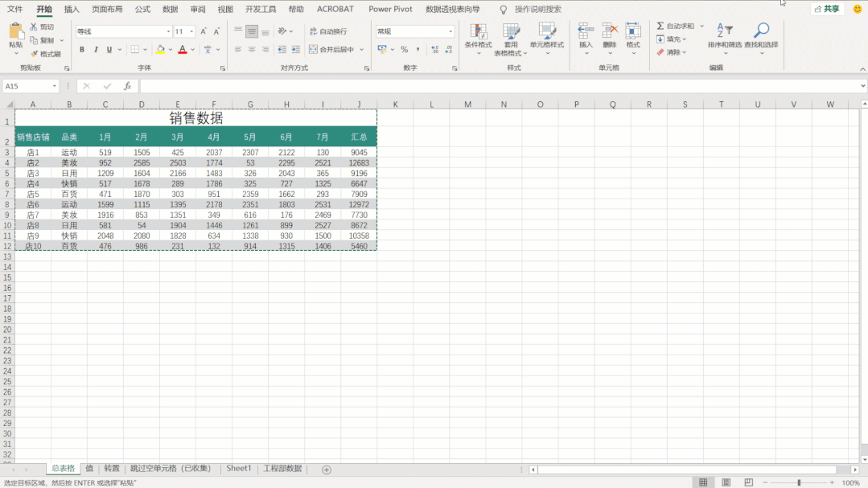
Task: Toggle Italic formatting
Action: click(96, 49)
